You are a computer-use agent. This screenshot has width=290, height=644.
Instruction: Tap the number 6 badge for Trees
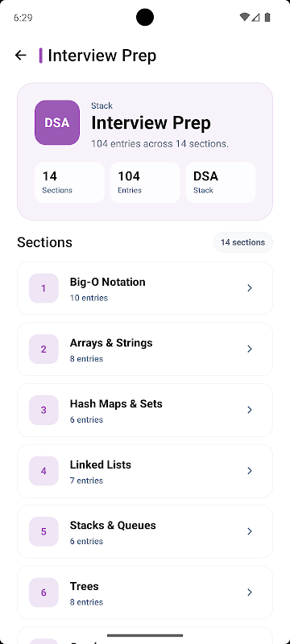pyautogui.click(x=43, y=592)
